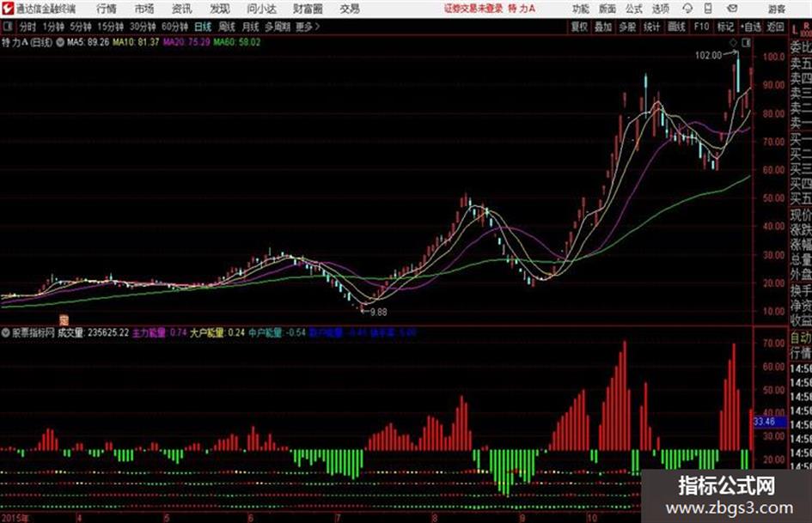Click the 统计 statistics toolbar button
The height and width of the screenshot is (523, 812).
[x=651, y=27]
